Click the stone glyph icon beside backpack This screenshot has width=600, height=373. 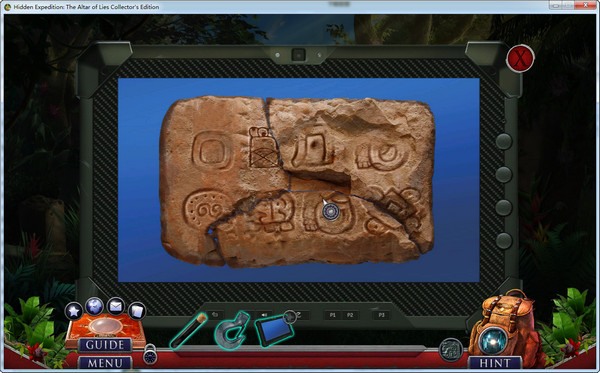click(x=451, y=349)
